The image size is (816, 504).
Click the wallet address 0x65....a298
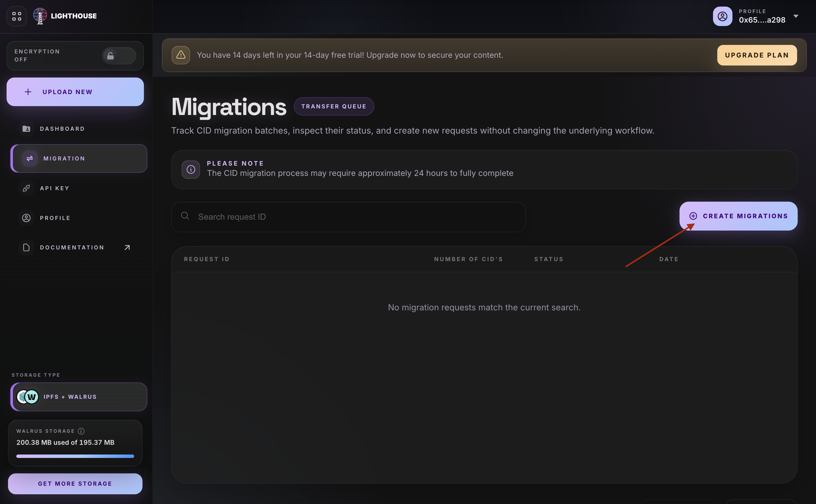[762, 20]
